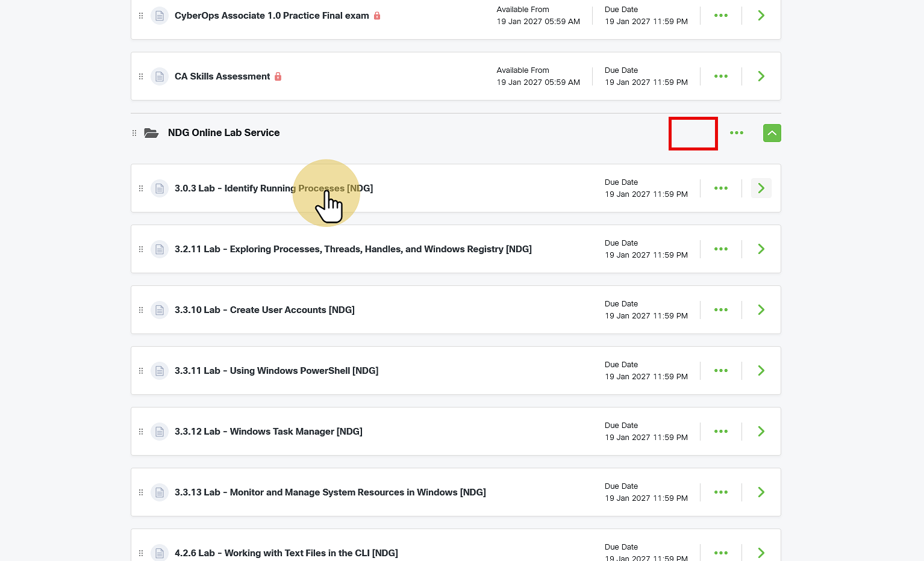The width and height of the screenshot is (924, 561).
Task: Open more options for 3.2.11 Lab Exploring Processes
Action: [721, 249]
